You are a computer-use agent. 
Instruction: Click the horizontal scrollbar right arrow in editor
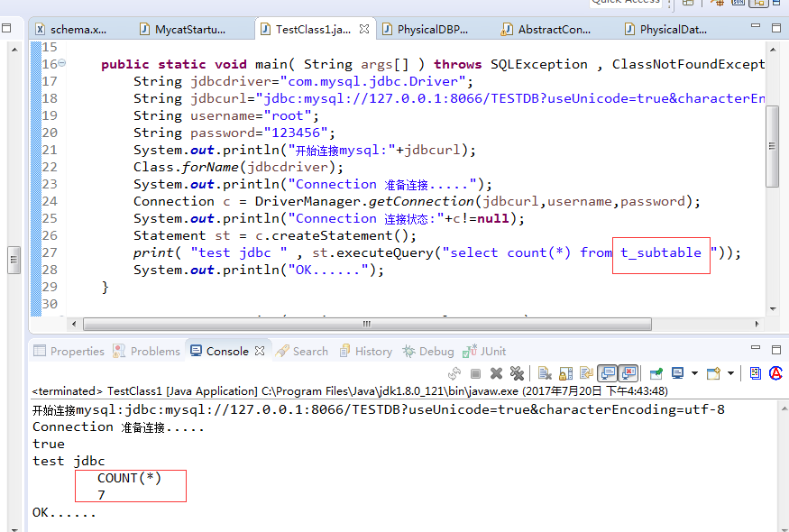point(757,324)
